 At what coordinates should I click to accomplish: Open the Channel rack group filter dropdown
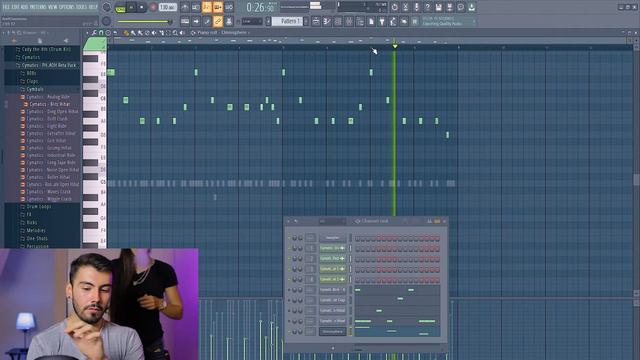click(331, 221)
